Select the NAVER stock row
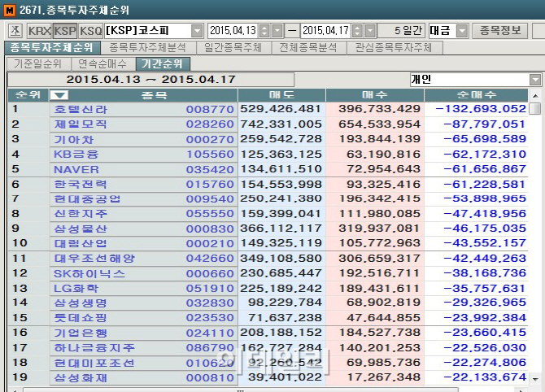This screenshot has width=545, height=392. (268, 169)
